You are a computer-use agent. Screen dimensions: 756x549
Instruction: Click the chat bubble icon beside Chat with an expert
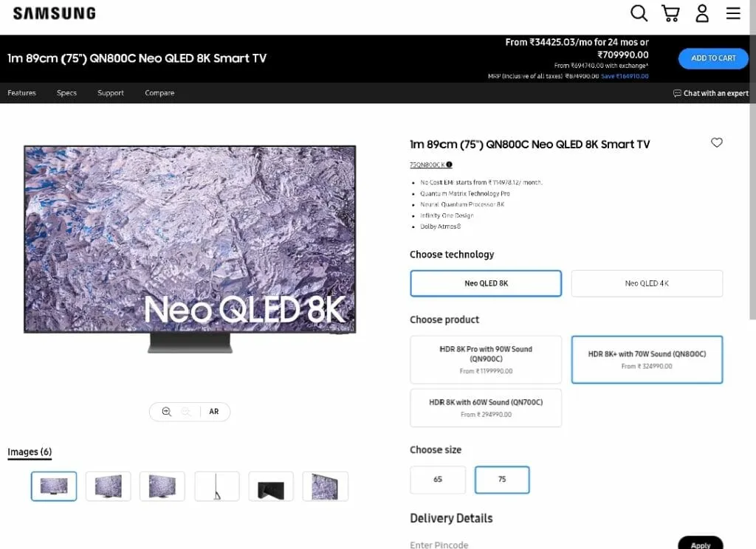point(677,93)
